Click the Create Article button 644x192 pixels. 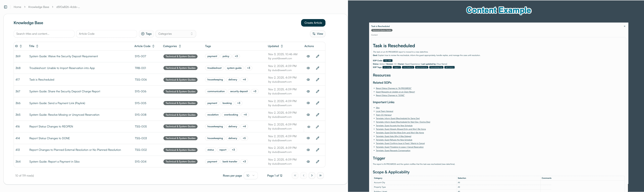point(313,23)
